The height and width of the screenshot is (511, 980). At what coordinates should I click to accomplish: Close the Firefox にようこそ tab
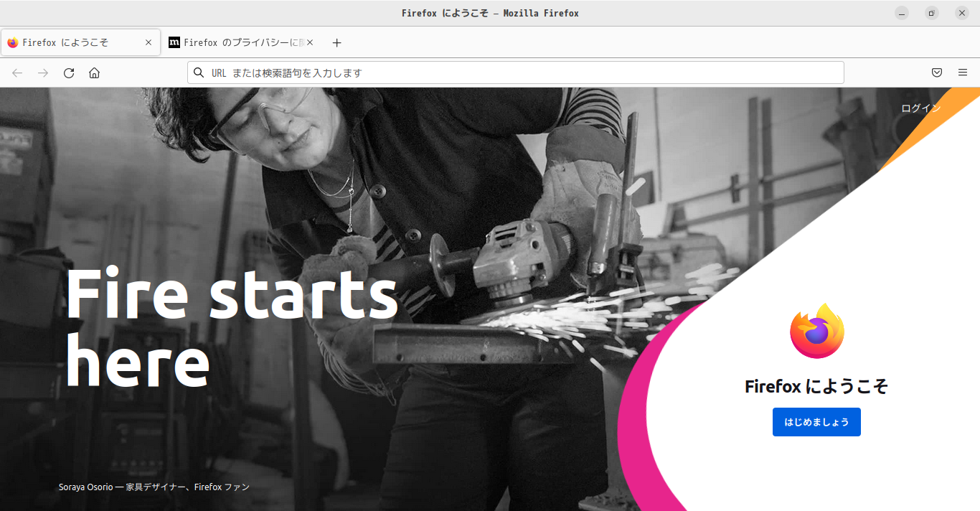(149, 42)
